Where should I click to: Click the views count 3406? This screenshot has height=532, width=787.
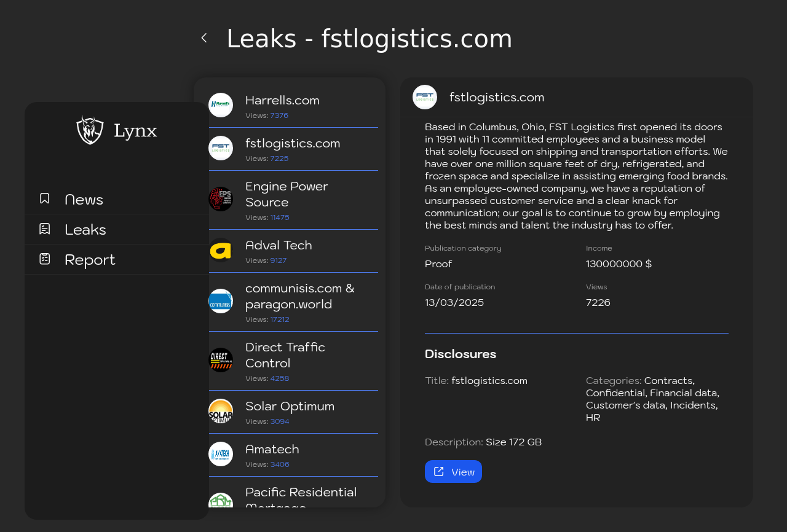(280, 464)
